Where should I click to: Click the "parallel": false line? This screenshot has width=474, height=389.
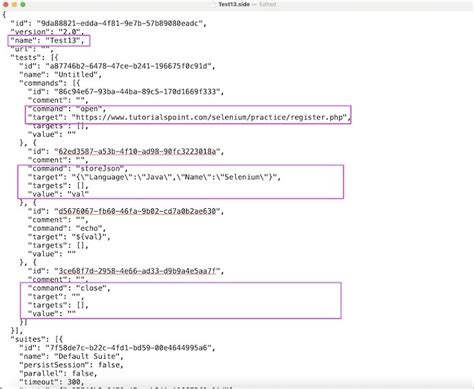58,373
